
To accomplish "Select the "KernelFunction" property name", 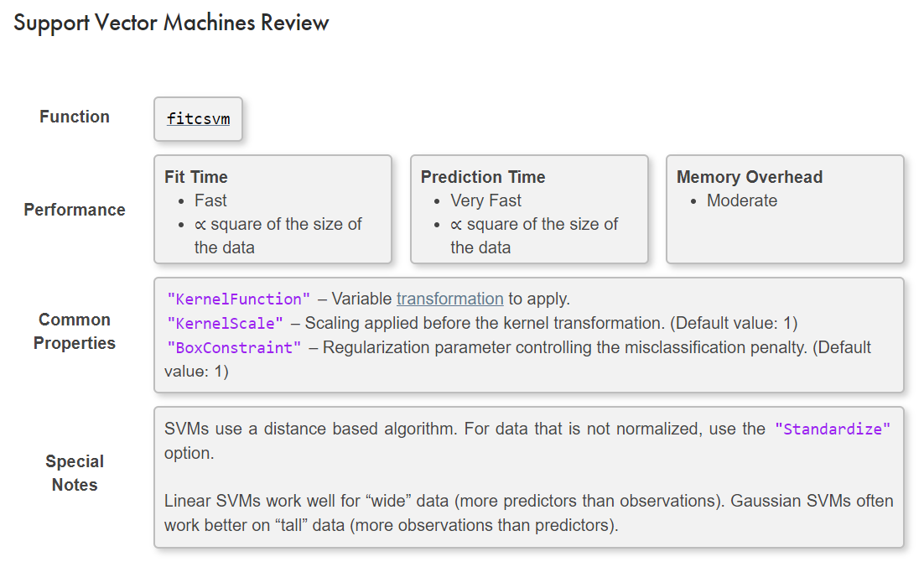I will [238, 299].
